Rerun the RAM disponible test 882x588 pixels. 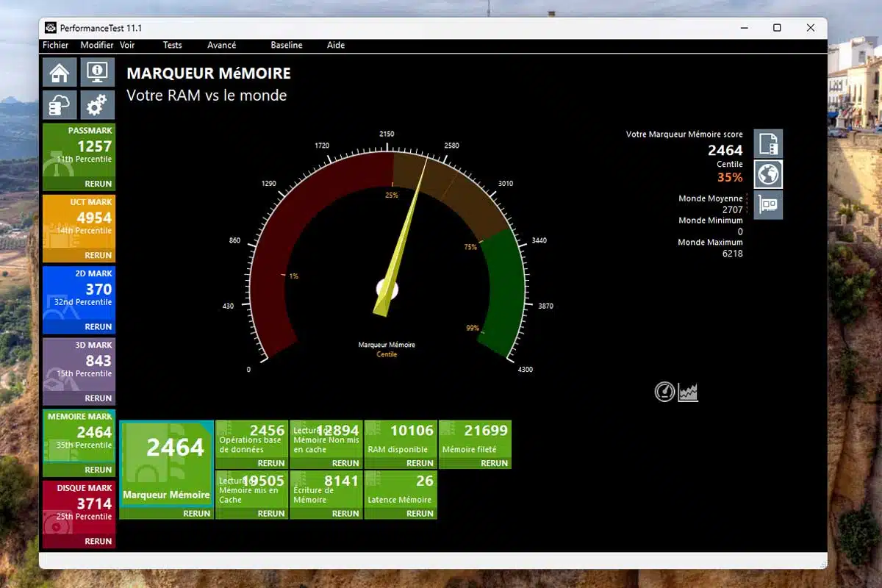coord(420,463)
